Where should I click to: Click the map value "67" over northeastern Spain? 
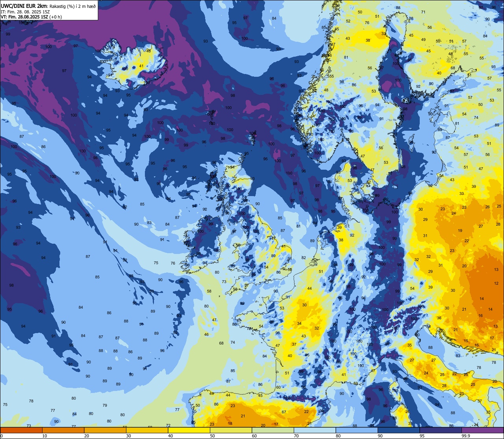click(284, 412)
